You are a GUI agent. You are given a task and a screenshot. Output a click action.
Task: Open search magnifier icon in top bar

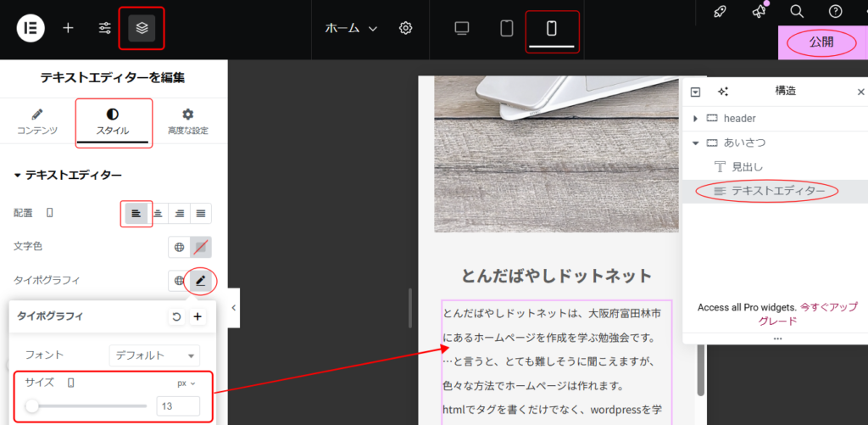point(796,11)
